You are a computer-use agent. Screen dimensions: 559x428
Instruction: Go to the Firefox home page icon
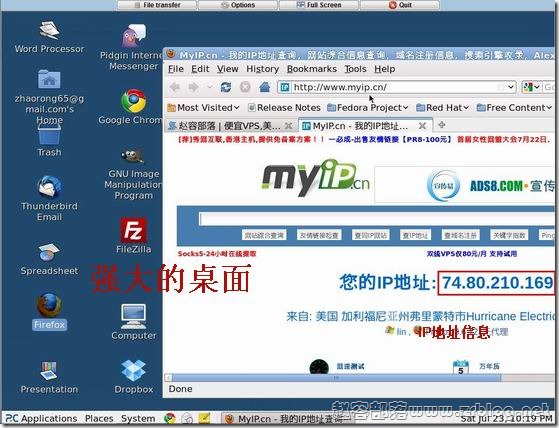[x=264, y=87]
